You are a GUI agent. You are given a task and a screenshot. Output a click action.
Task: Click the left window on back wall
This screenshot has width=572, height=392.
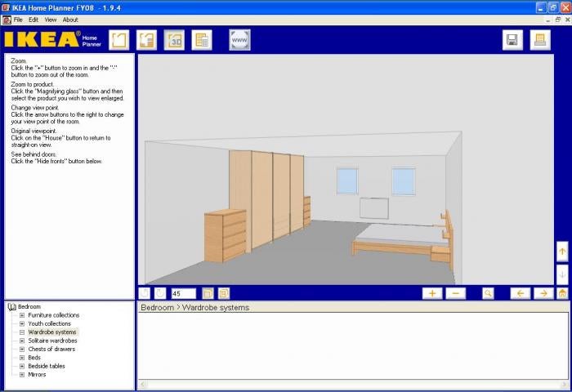click(x=347, y=180)
